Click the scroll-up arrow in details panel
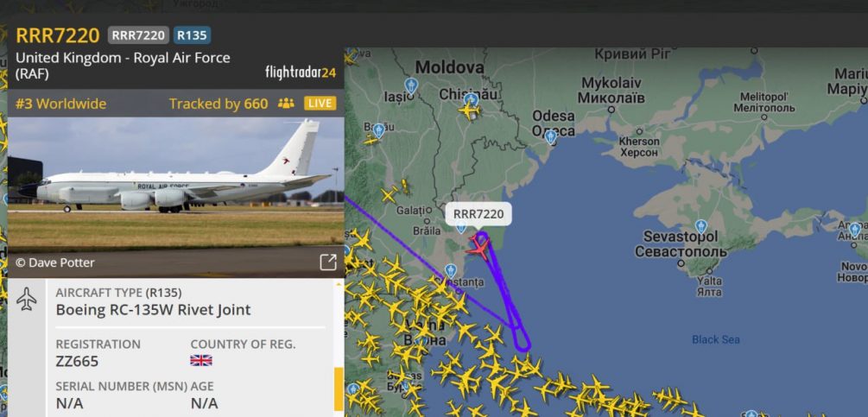 click(339, 284)
